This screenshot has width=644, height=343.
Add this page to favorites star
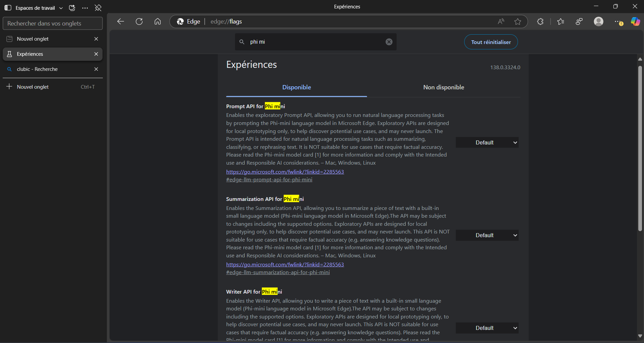518,22
